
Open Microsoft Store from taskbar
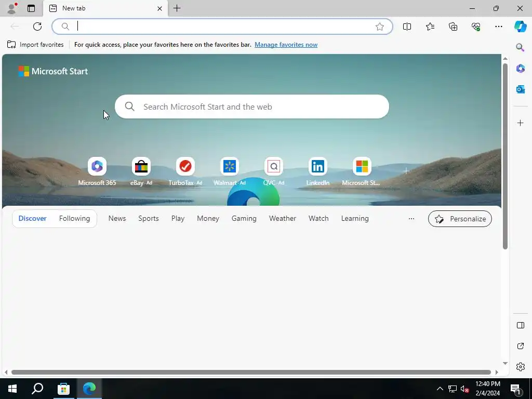click(63, 389)
